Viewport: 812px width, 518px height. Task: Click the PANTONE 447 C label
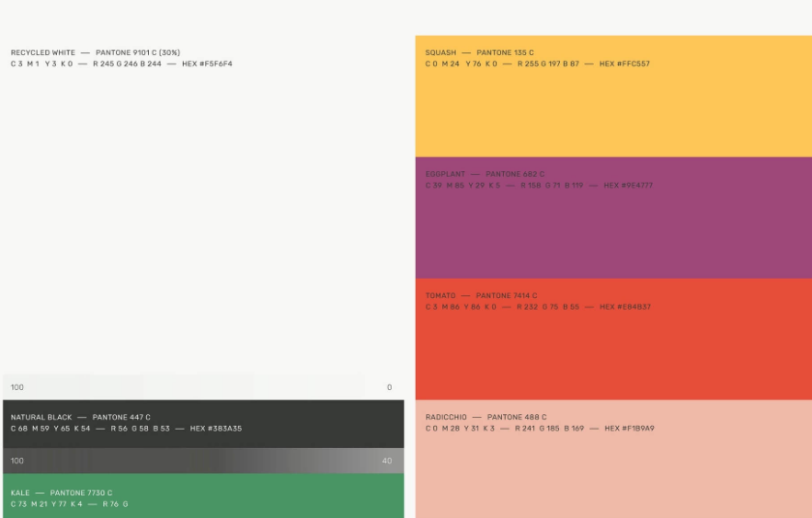pyautogui.click(x=121, y=418)
